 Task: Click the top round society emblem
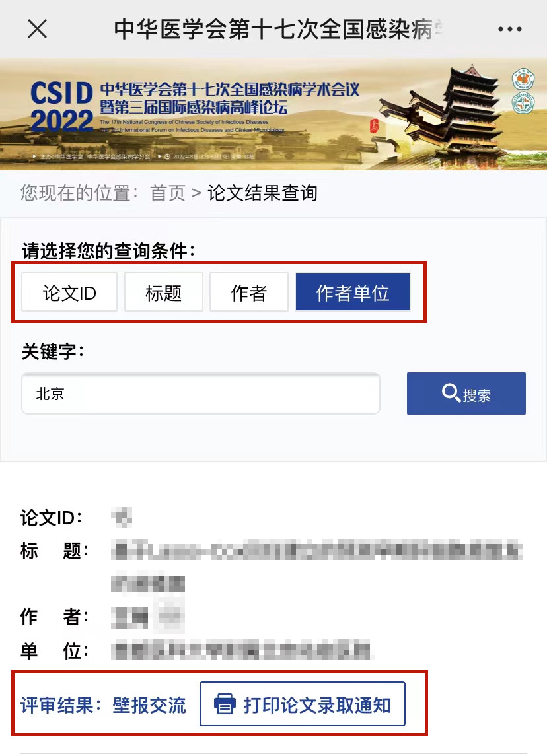(x=523, y=79)
